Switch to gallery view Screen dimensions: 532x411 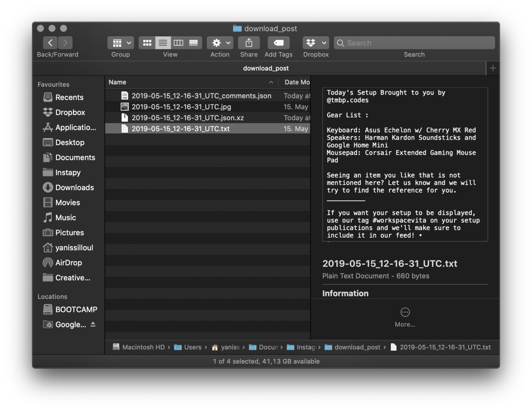[x=194, y=43]
